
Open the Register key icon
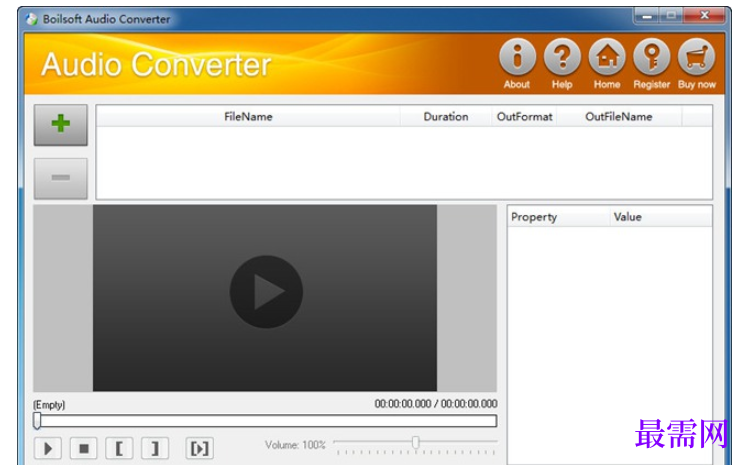click(652, 57)
